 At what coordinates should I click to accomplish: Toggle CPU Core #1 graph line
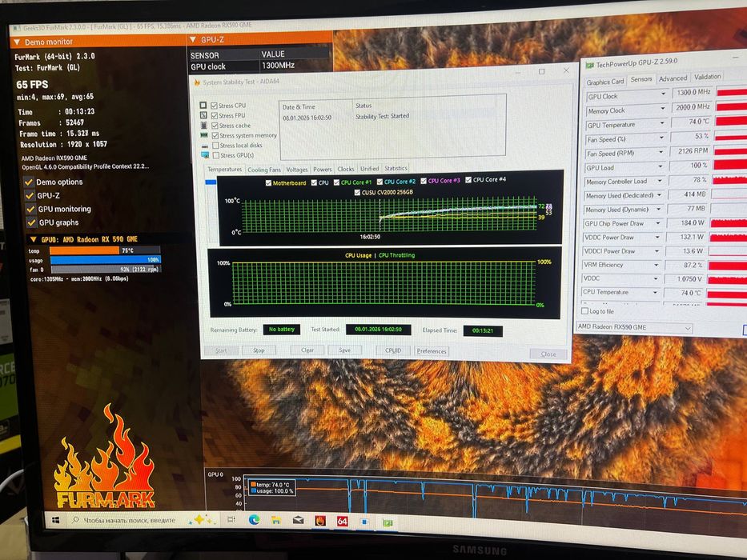(x=337, y=182)
